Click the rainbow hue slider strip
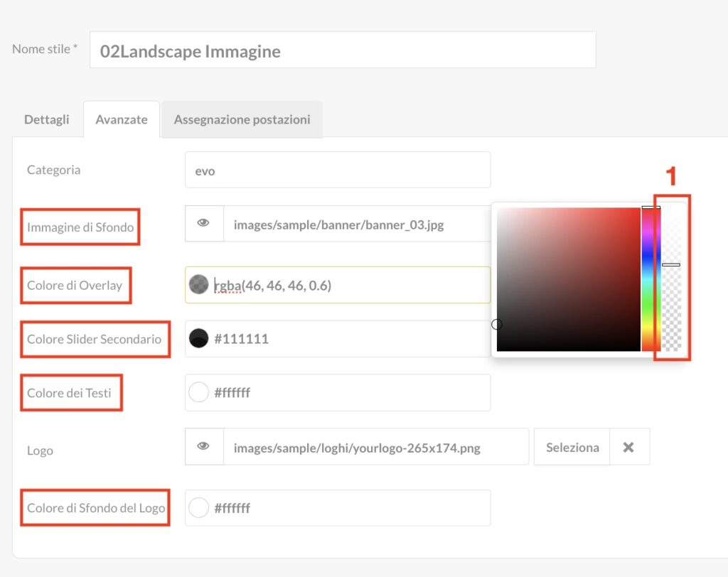Screen dimensions: 728x577 651,279
